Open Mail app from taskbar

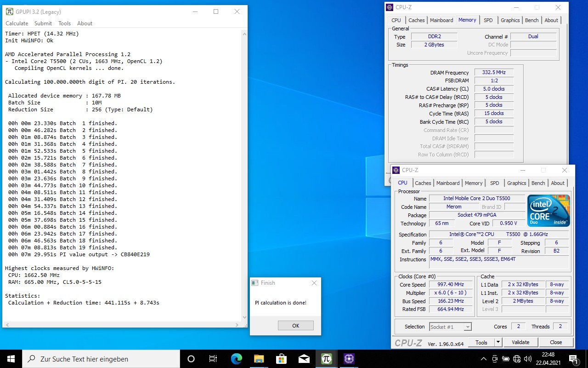304,359
